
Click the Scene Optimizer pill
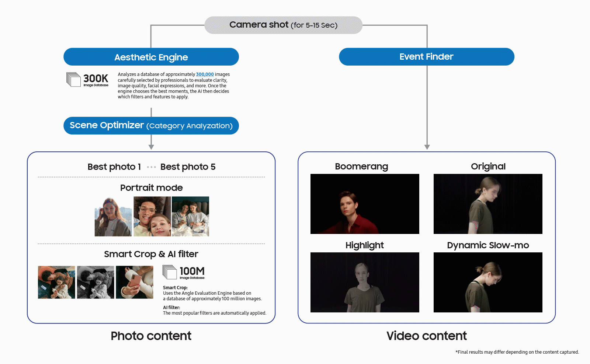[151, 125]
